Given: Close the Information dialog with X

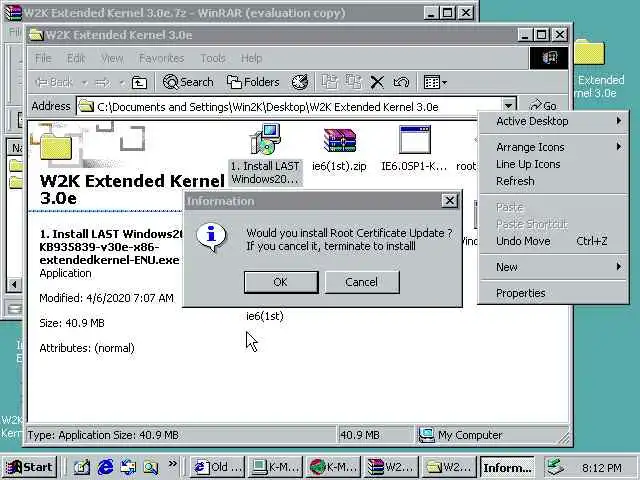Looking at the screenshot, I should [449, 201].
